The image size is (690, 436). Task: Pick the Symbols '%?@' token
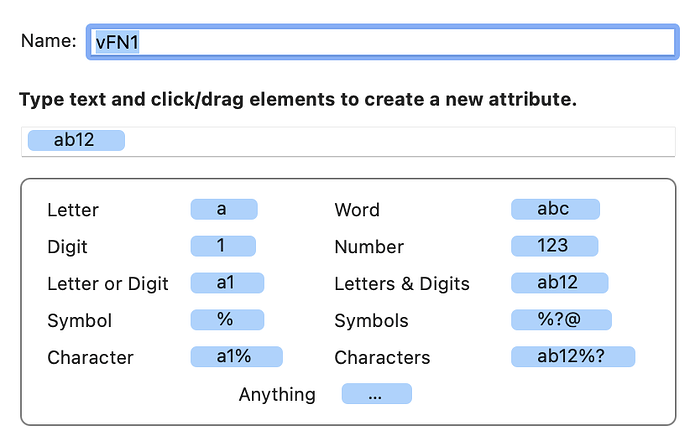pyautogui.click(x=561, y=320)
